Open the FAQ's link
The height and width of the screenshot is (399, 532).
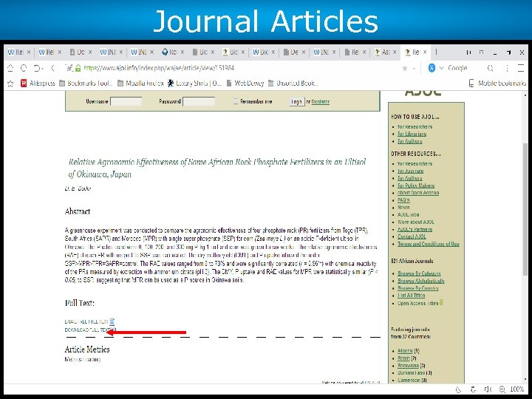point(403,199)
